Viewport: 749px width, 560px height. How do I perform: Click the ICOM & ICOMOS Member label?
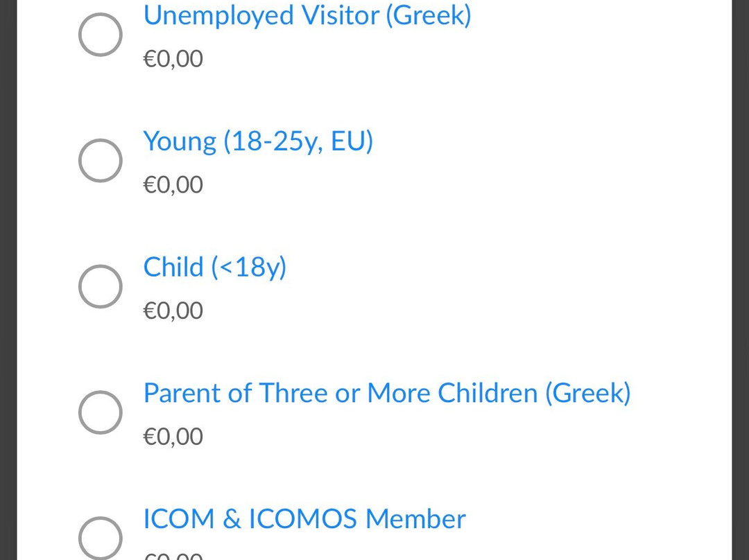[304, 519]
